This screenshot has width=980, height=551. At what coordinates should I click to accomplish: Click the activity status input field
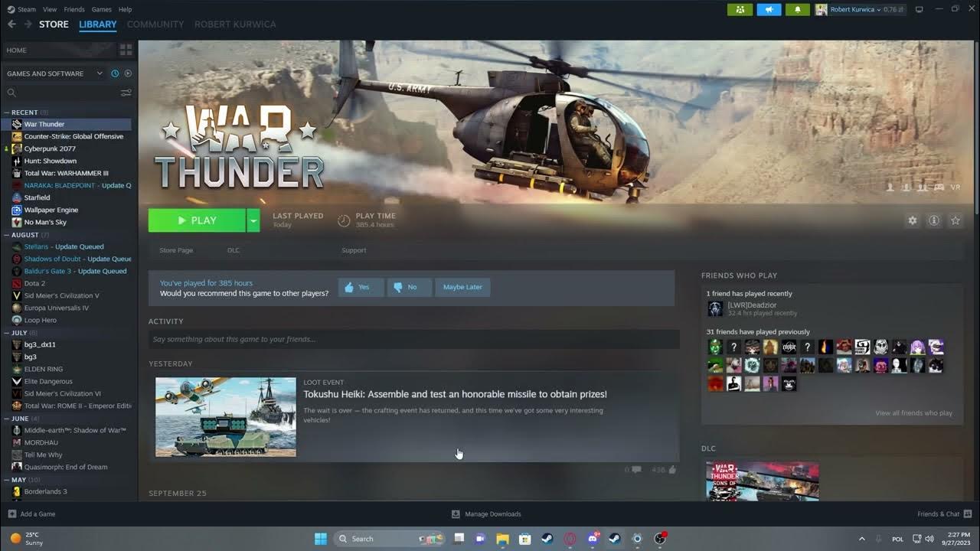[413, 339]
